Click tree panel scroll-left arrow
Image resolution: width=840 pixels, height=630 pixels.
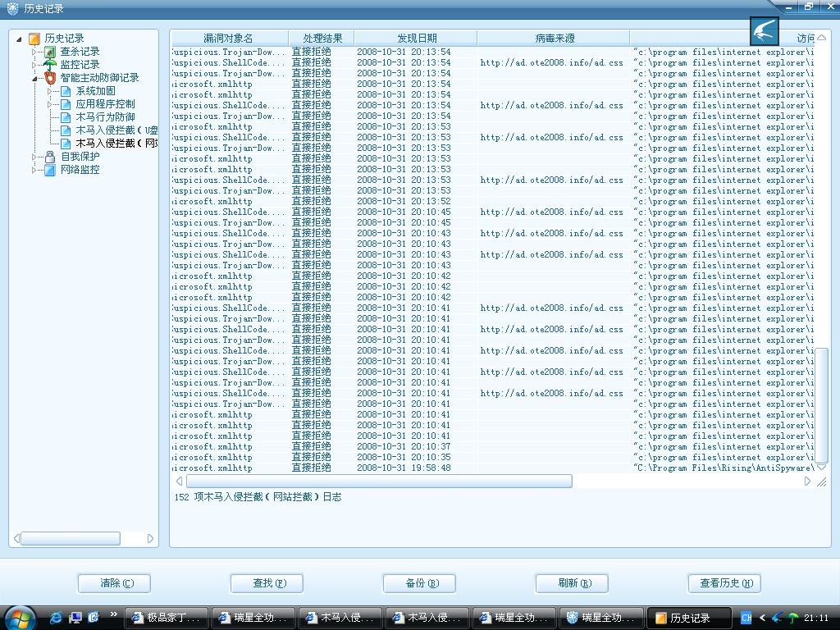(16, 538)
